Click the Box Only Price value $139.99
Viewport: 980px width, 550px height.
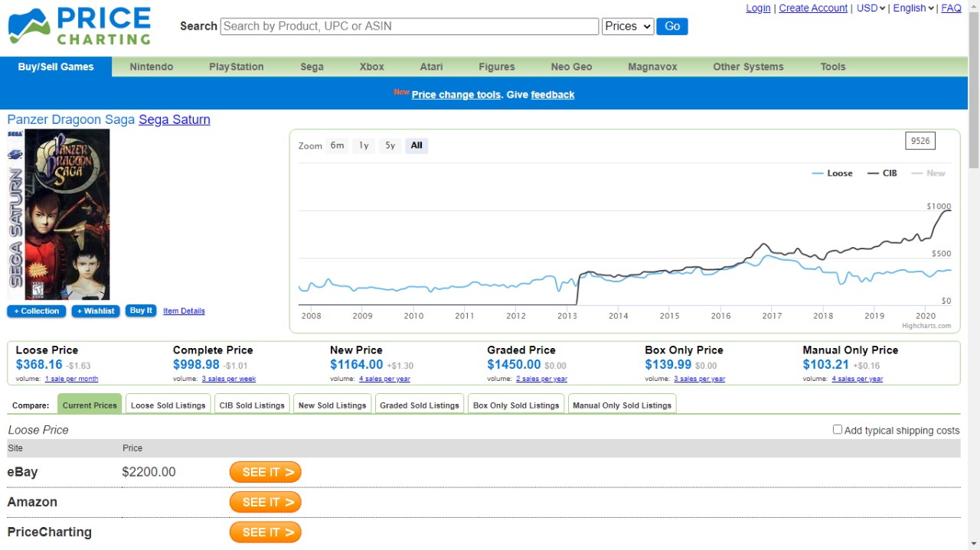pyautogui.click(x=668, y=365)
